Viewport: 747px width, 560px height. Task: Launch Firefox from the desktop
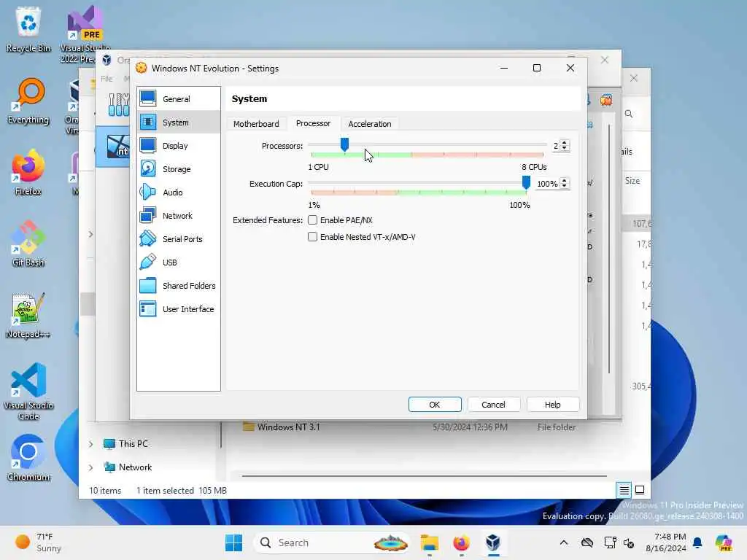pyautogui.click(x=28, y=172)
